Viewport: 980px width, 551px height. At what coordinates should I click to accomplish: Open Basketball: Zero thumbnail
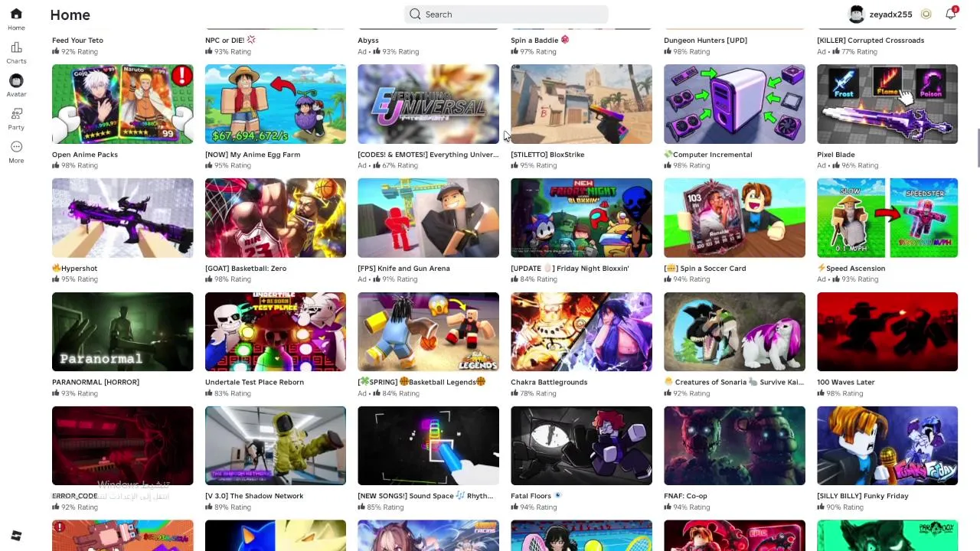pyautogui.click(x=276, y=218)
